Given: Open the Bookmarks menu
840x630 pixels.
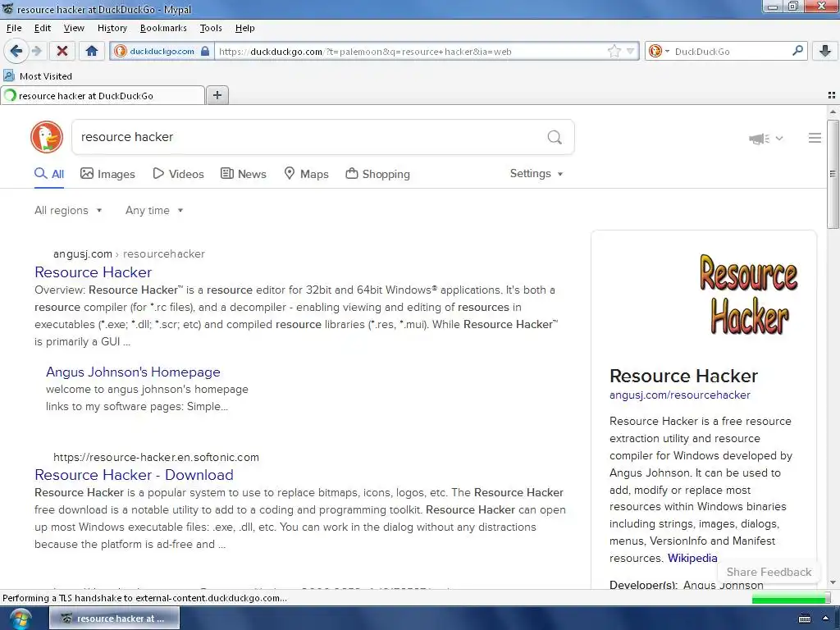Looking at the screenshot, I should 163,28.
